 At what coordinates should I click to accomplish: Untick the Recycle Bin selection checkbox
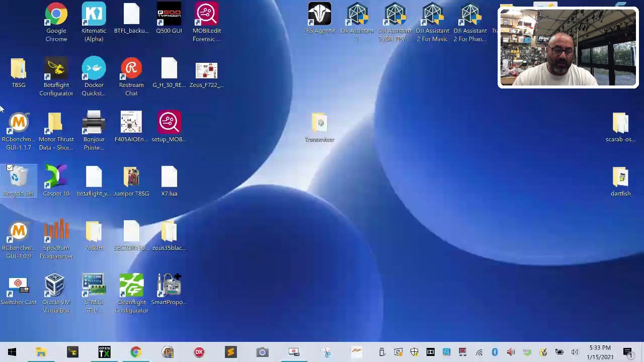10,168
